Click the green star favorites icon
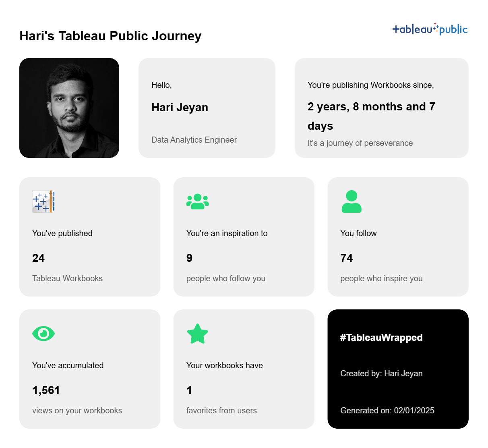Screen dimensions: 488x448 (x=198, y=334)
